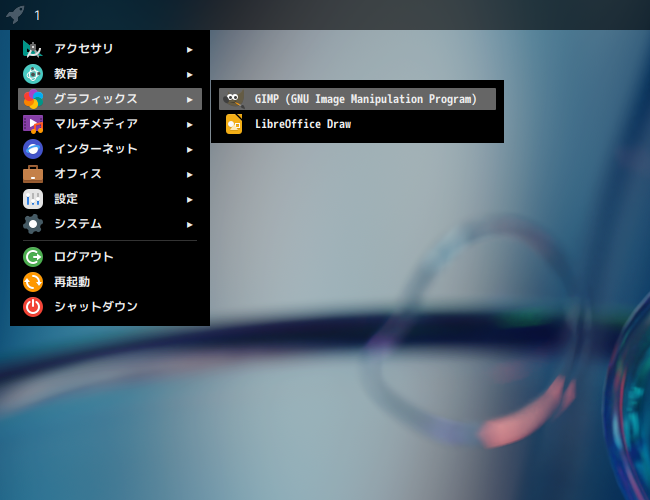The width and height of the screenshot is (650, 500).
Task: Choose シャットダウン to power off
Action: 110,307
